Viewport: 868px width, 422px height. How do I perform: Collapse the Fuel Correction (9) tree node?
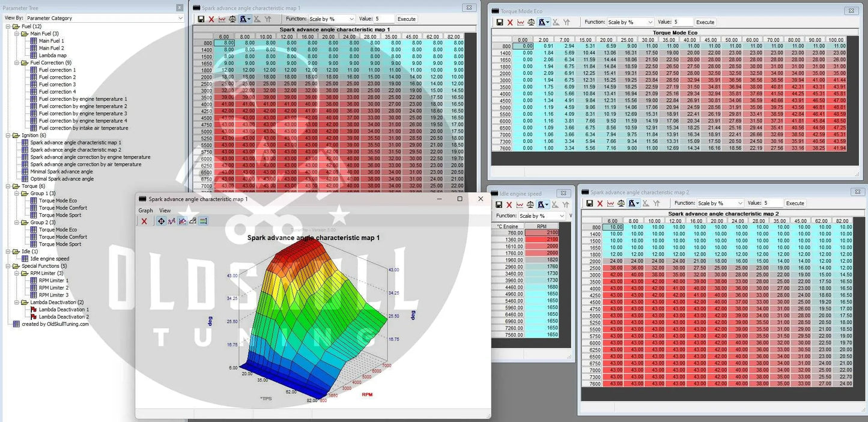point(16,62)
